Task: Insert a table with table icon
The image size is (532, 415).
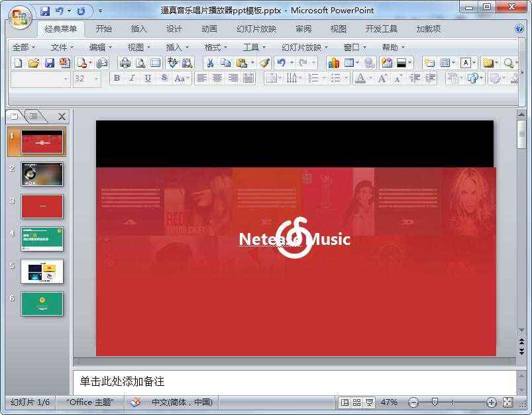Action: click(349, 63)
